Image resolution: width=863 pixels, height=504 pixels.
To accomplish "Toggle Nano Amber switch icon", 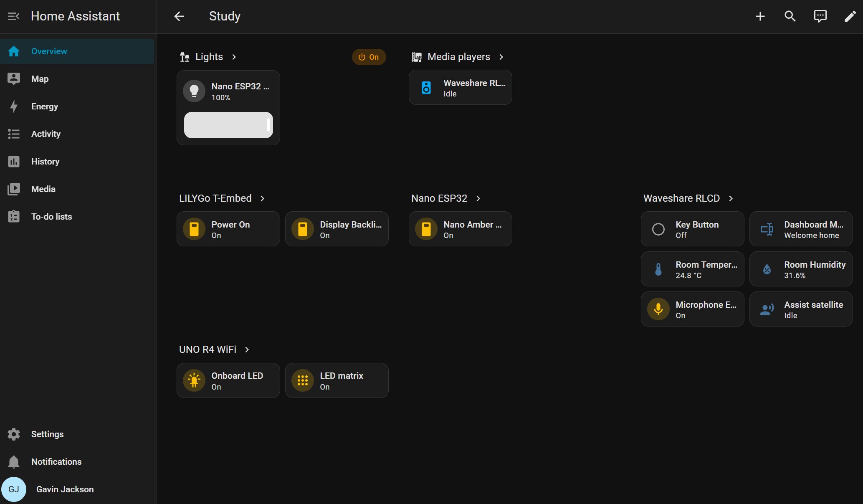I will (x=426, y=229).
